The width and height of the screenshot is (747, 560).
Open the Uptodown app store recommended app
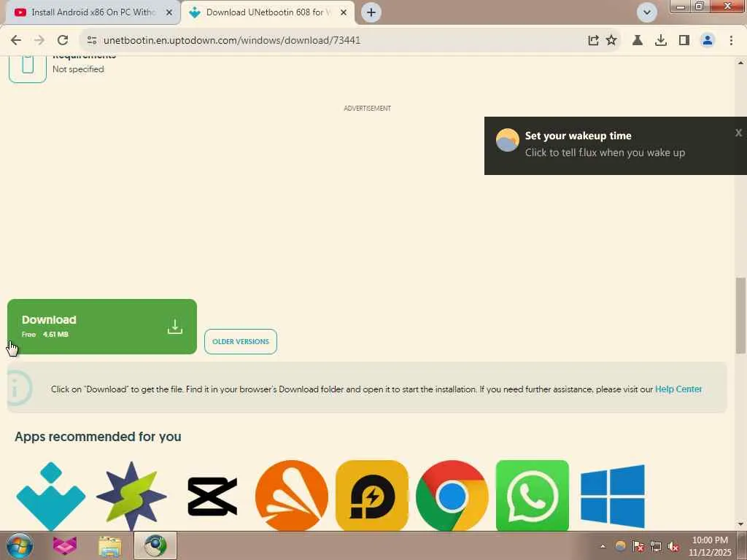pyautogui.click(x=51, y=496)
